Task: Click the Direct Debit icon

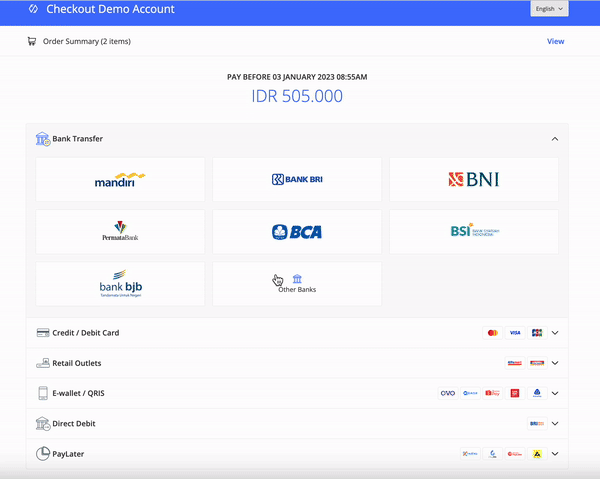Action: point(43,424)
